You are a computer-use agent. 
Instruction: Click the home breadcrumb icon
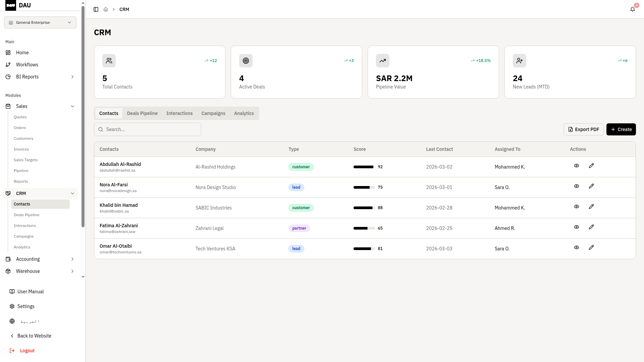(x=106, y=9)
